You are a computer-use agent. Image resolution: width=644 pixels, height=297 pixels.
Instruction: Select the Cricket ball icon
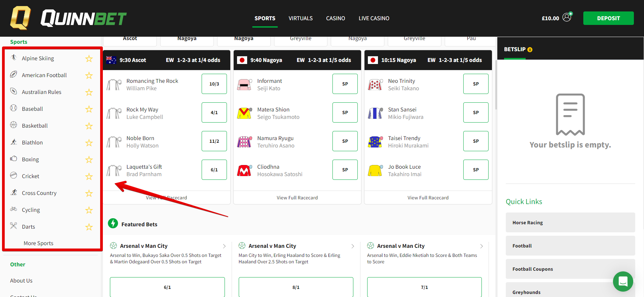(13, 176)
